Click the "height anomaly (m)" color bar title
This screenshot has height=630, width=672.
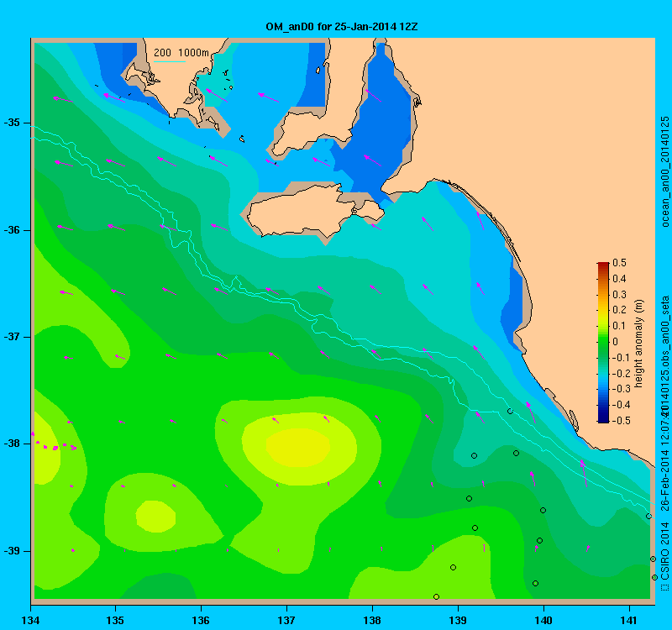click(639, 343)
